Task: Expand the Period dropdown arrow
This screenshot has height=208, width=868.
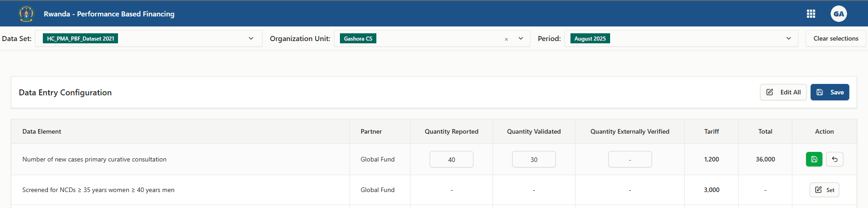Action: click(789, 38)
